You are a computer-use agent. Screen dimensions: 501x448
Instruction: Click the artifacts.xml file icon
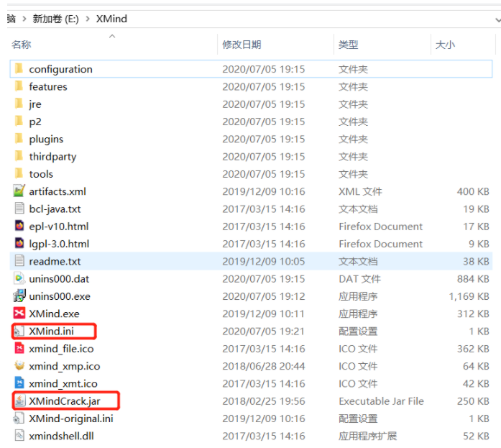pos(19,191)
